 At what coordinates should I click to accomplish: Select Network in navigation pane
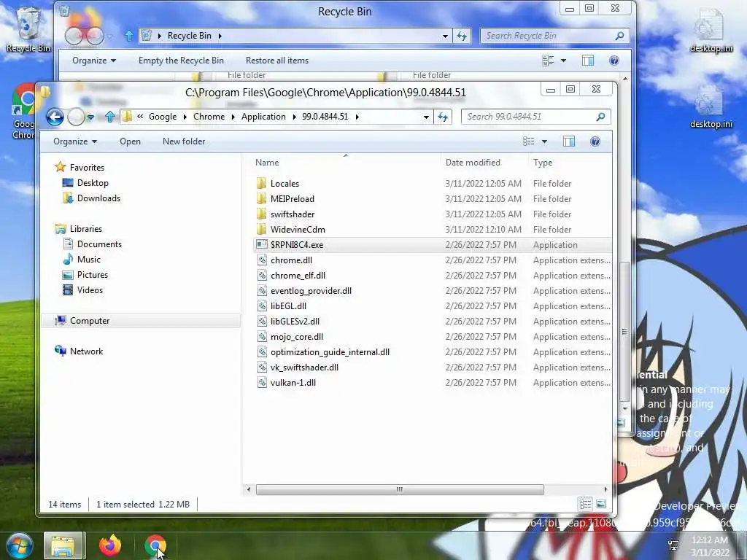(x=86, y=351)
